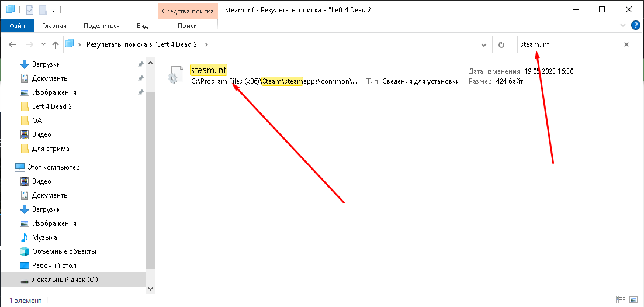644x307 pixels.
Task: Click the C:\Program Files (x86) file path
Action: coord(275,81)
